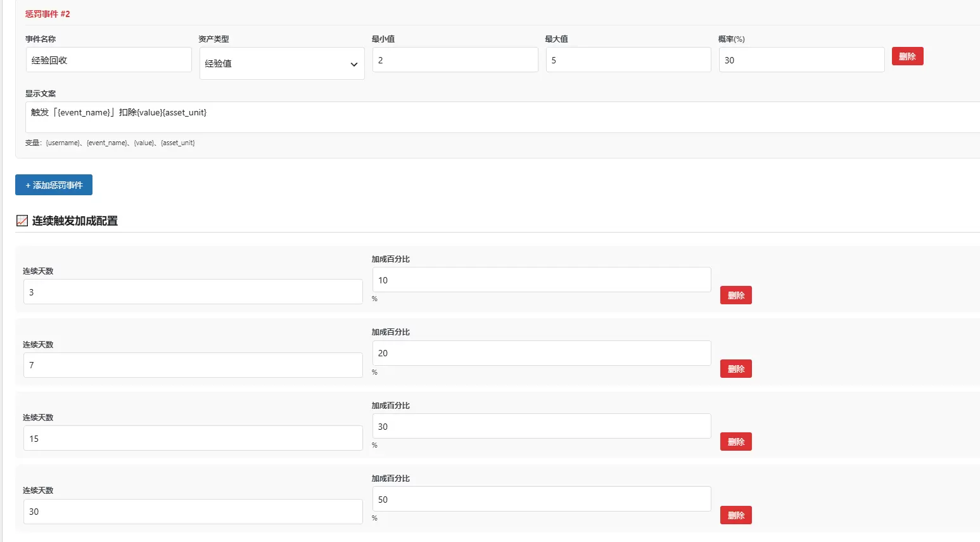Click the 资产类型 label
This screenshot has width=980, height=542.
pyautogui.click(x=213, y=39)
